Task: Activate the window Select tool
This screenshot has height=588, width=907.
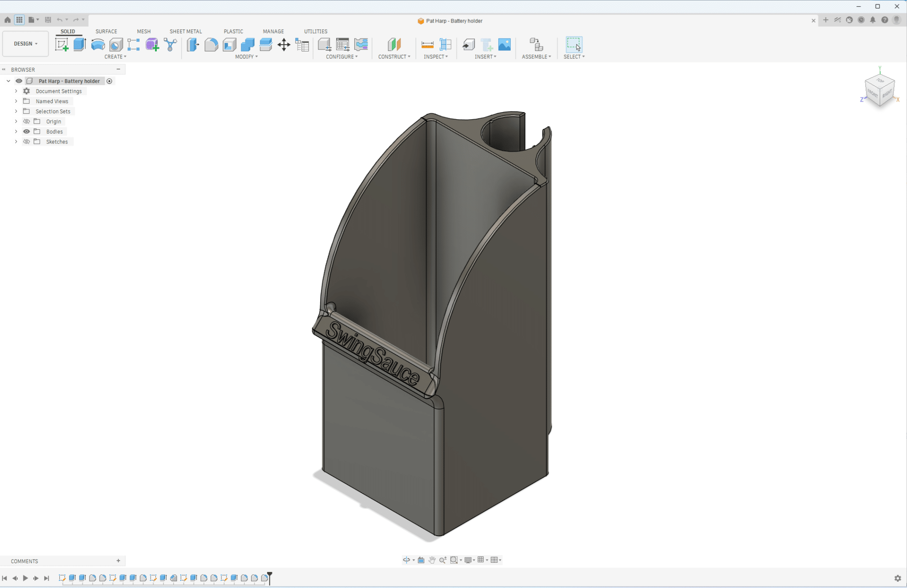Action: (x=574, y=44)
